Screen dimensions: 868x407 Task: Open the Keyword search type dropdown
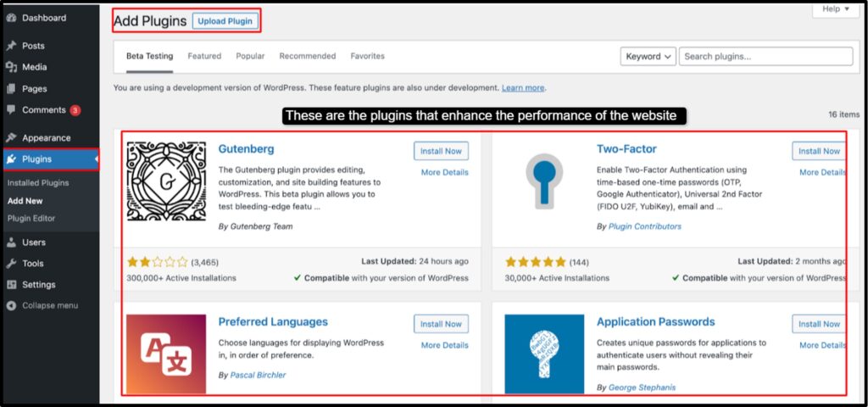click(x=648, y=57)
